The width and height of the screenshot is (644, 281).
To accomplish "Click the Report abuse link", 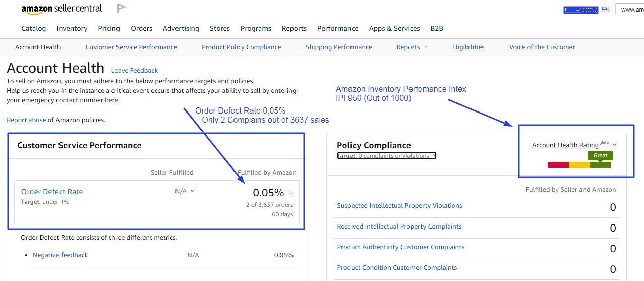I will coord(26,120).
